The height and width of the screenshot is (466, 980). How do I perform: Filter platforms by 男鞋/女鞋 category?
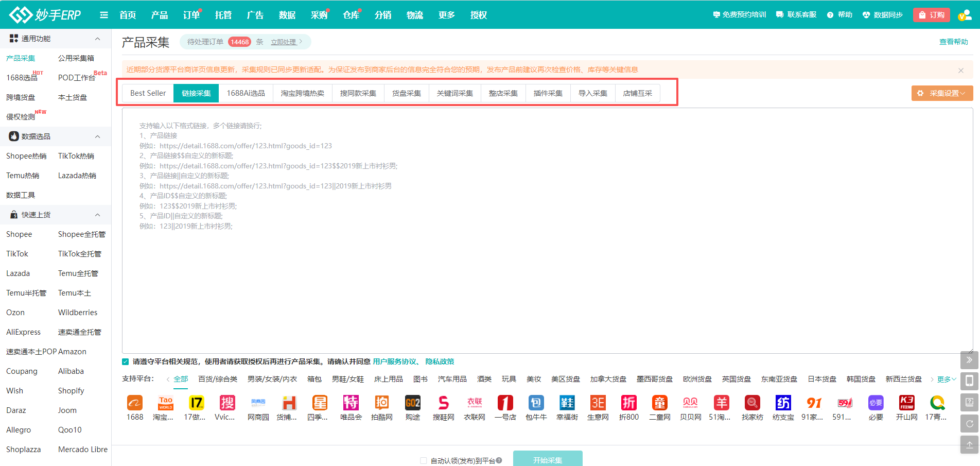point(348,379)
